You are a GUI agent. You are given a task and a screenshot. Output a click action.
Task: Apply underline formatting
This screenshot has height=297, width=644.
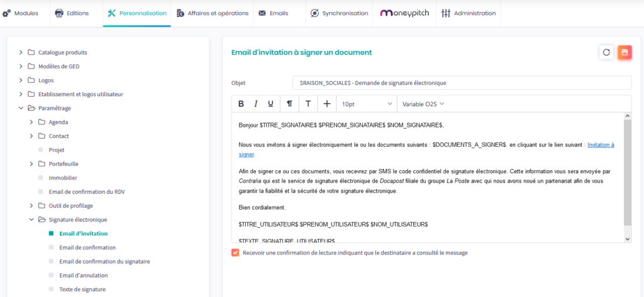(x=270, y=104)
